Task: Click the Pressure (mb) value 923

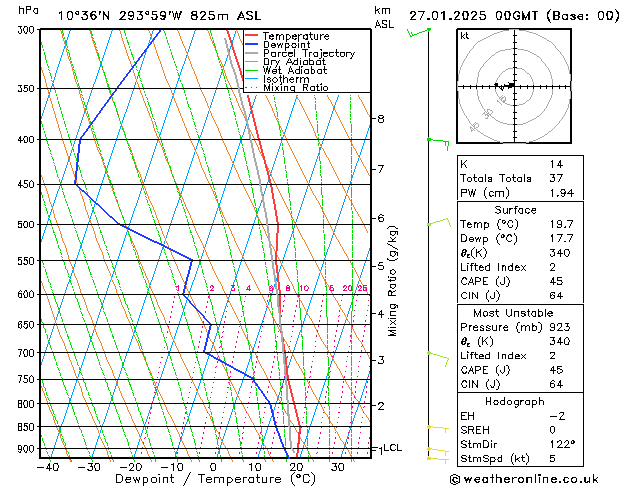Action: pyautogui.click(x=560, y=327)
